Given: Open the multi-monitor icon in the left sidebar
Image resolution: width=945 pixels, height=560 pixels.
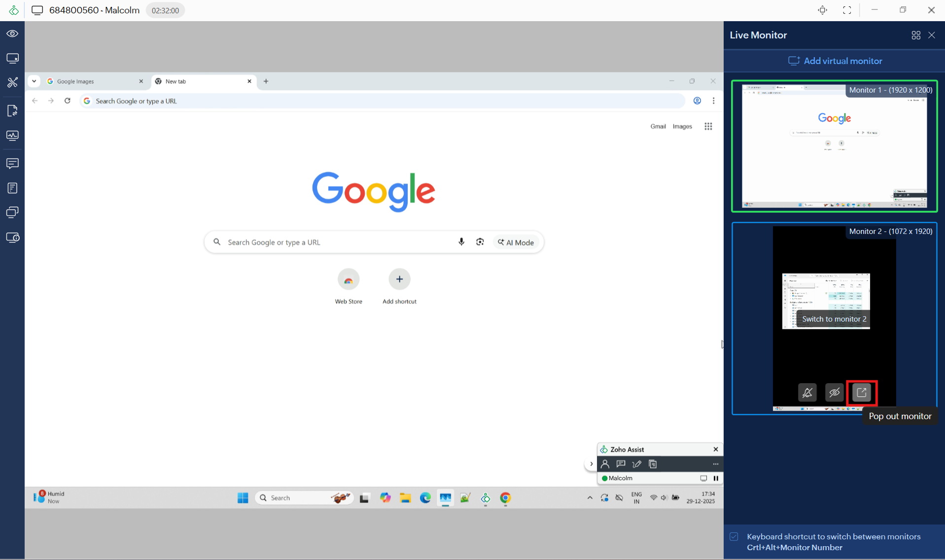Looking at the screenshot, I should (12, 212).
